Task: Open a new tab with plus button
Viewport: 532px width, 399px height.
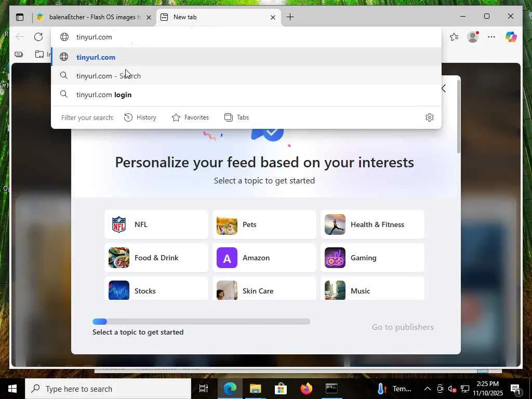Action: (290, 17)
